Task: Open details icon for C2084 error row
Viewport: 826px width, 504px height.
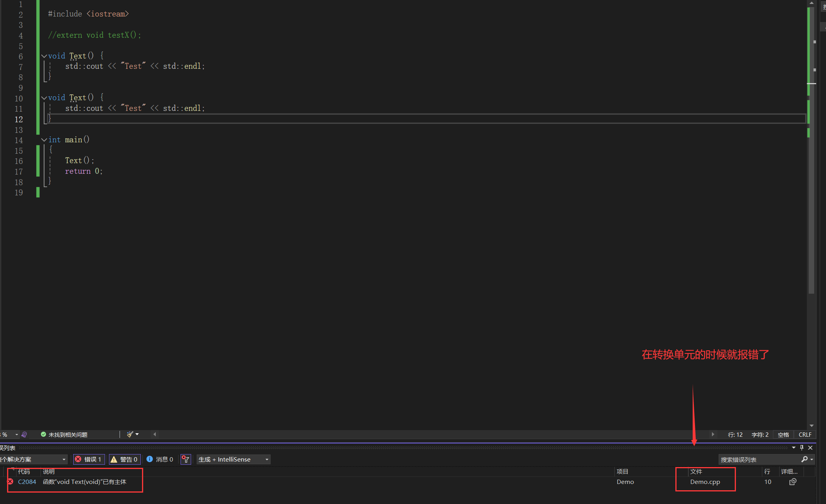Action: [x=793, y=482]
